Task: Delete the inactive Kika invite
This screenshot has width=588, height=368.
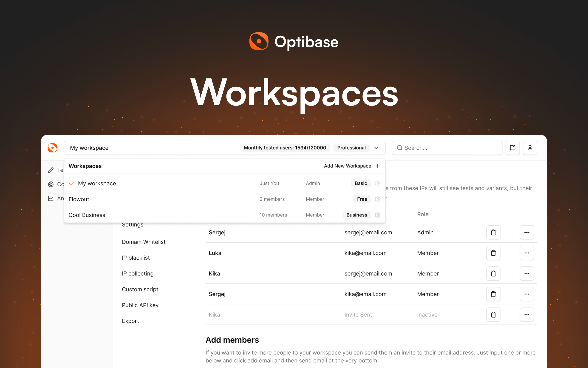Action: pyautogui.click(x=493, y=315)
